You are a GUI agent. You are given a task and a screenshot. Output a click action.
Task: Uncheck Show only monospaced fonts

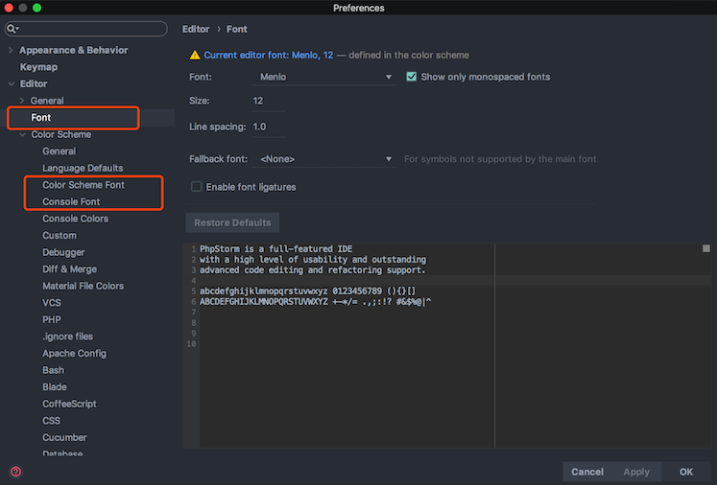pyautogui.click(x=412, y=77)
